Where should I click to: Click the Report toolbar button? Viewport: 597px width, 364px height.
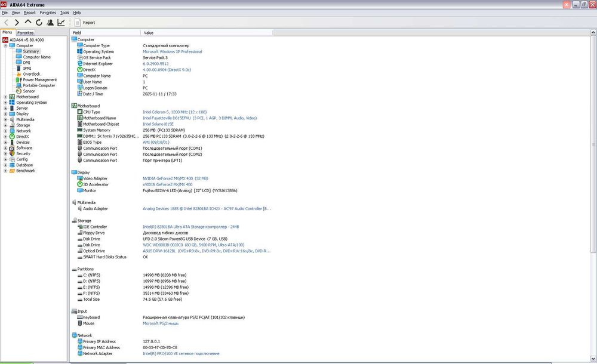click(85, 23)
